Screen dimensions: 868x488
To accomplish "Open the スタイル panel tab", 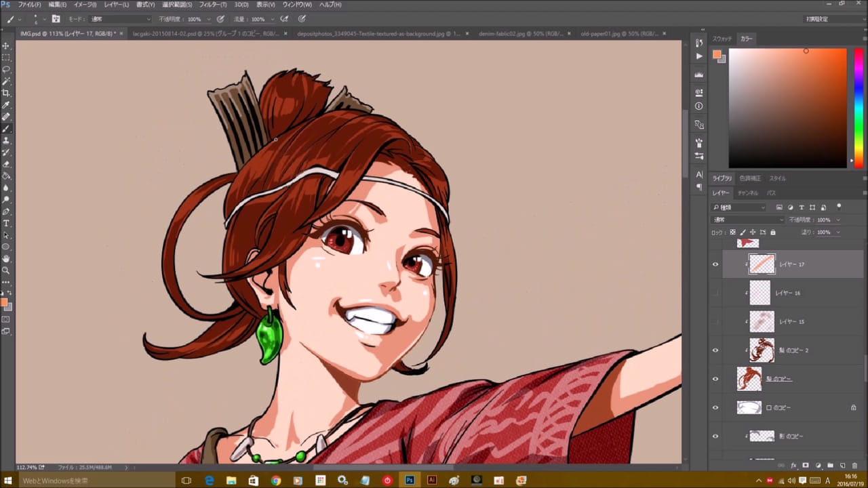I will click(777, 178).
